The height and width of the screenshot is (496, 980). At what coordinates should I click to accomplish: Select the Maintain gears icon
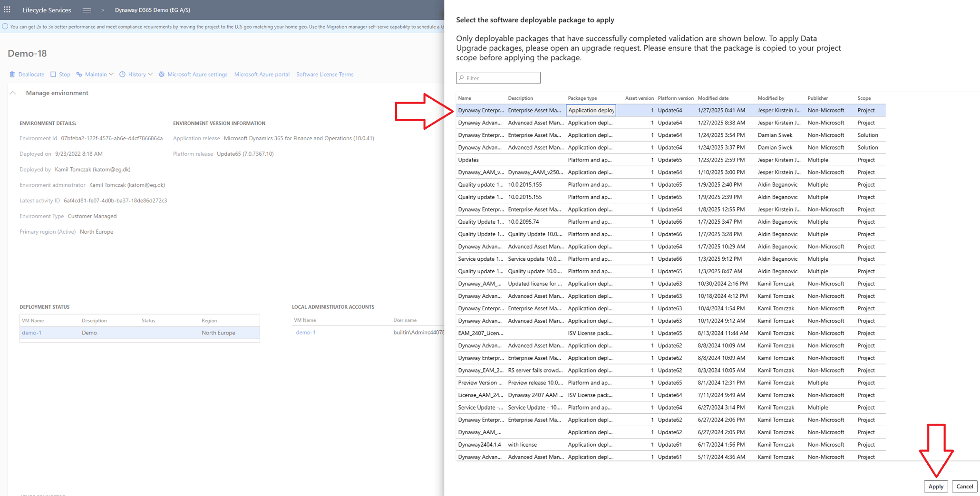coord(78,74)
